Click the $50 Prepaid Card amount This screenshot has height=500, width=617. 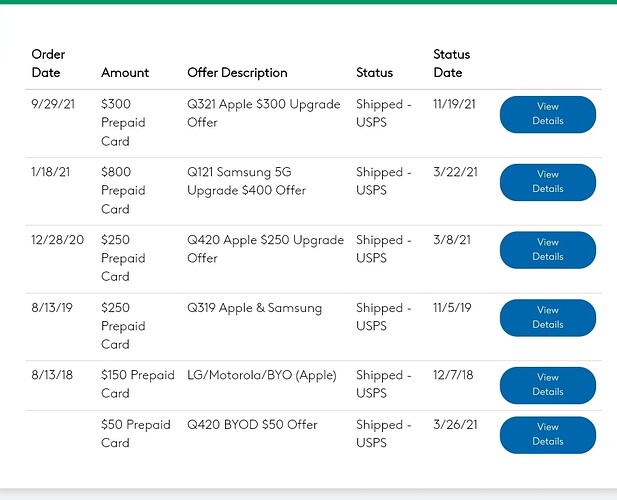coord(136,434)
